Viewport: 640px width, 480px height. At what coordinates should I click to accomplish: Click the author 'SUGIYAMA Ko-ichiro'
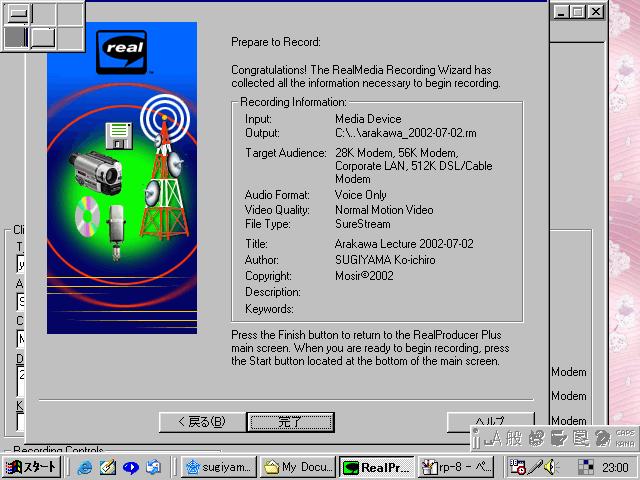(385, 260)
